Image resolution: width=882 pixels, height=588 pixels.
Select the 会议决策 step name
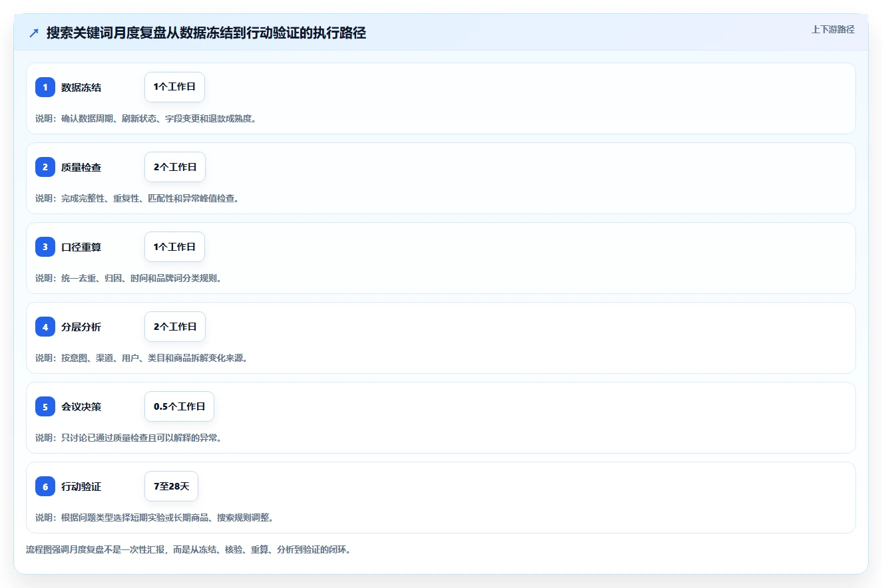81,406
